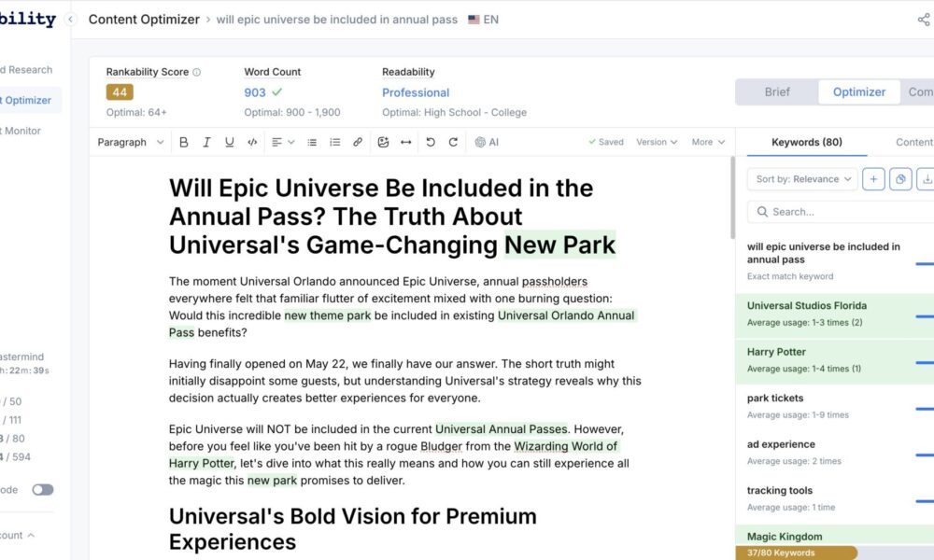The height and width of the screenshot is (560, 934).
Task: Click the highlighted phrase 'new theme park'
Action: coord(328,315)
